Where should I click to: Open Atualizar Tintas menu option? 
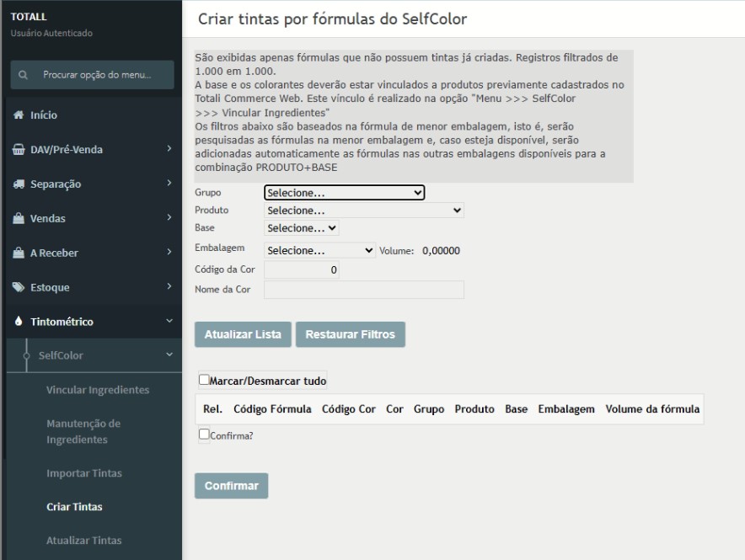click(84, 541)
